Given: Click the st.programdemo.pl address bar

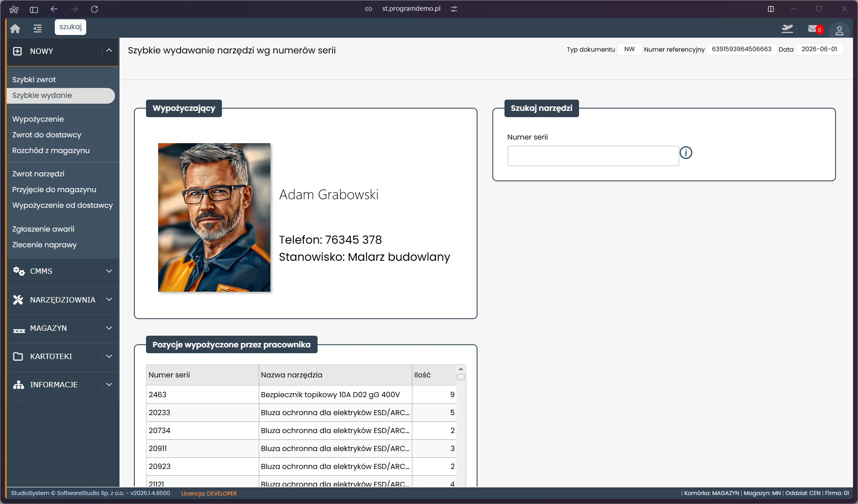Looking at the screenshot, I should pyautogui.click(x=411, y=9).
